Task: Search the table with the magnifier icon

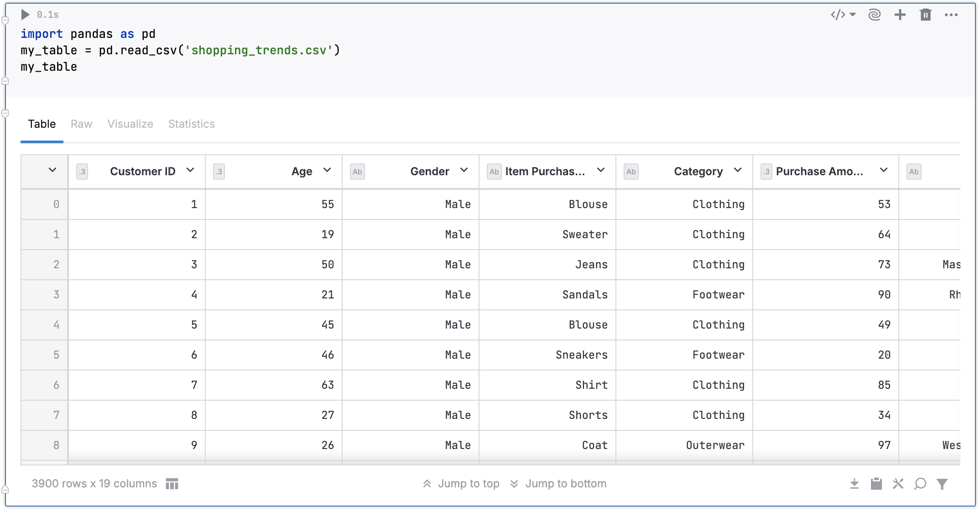Action: coord(920,484)
